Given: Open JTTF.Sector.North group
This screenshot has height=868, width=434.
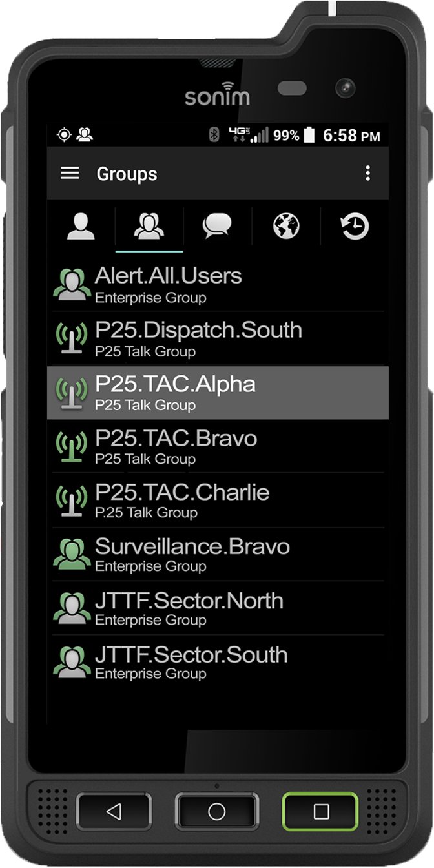Looking at the screenshot, I should point(218,608).
